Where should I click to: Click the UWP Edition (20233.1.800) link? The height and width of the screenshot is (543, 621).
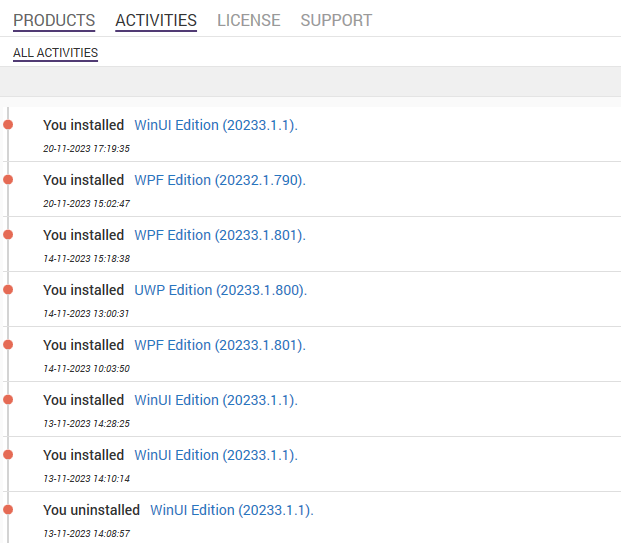coord(220,290)
